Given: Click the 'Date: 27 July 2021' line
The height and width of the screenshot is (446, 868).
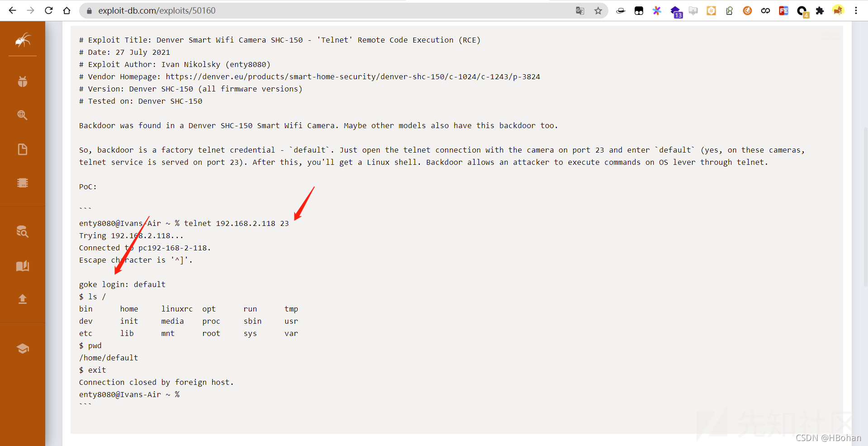Looking at the screenshot, I should coord(124,52).
